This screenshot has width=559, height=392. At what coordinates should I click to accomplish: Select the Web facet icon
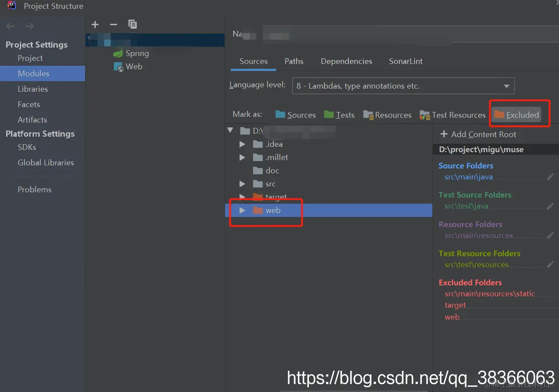tap(118, 67)
